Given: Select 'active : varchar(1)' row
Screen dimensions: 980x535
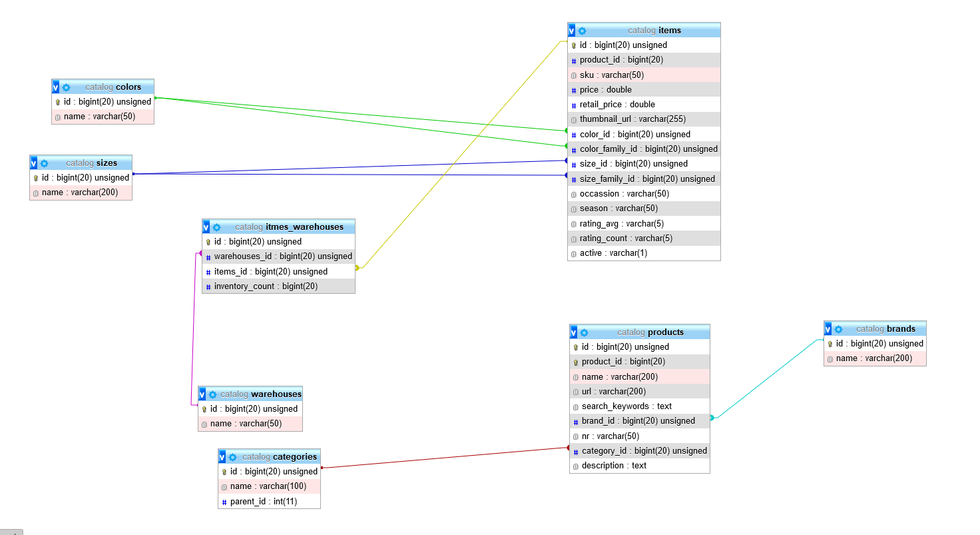Looking at the screenshot, I should coord(644,253).
